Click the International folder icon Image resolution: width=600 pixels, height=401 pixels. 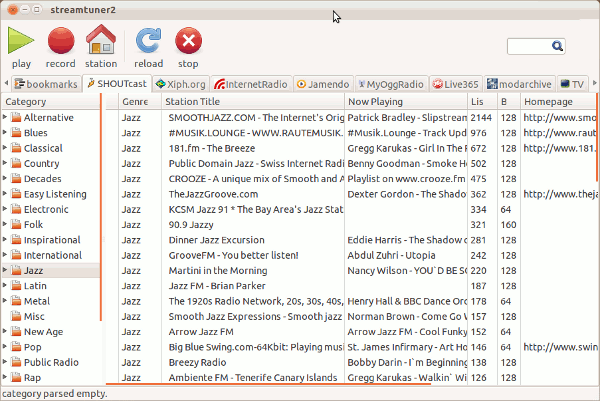[16, 255]
